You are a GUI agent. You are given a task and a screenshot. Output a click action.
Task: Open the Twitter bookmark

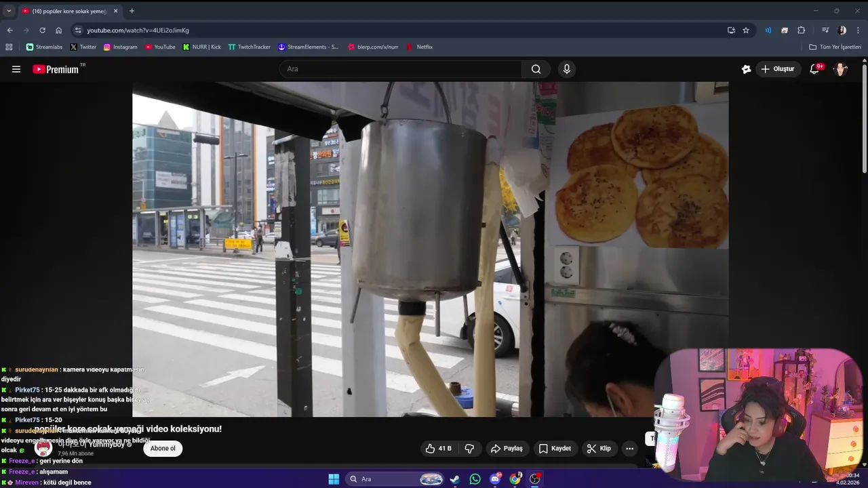[83, 47]
